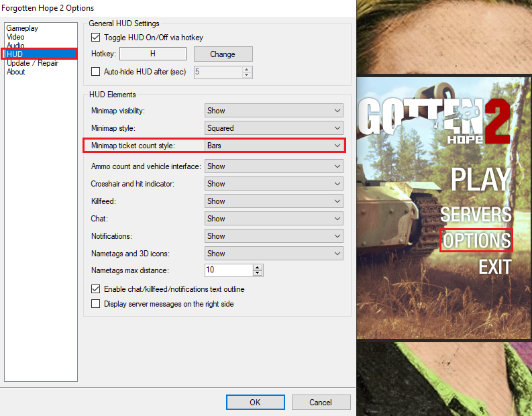This screenshot has height=416, width=532.
Task: Increase Nametags max distance with up arrow
Action: [258, 267]
